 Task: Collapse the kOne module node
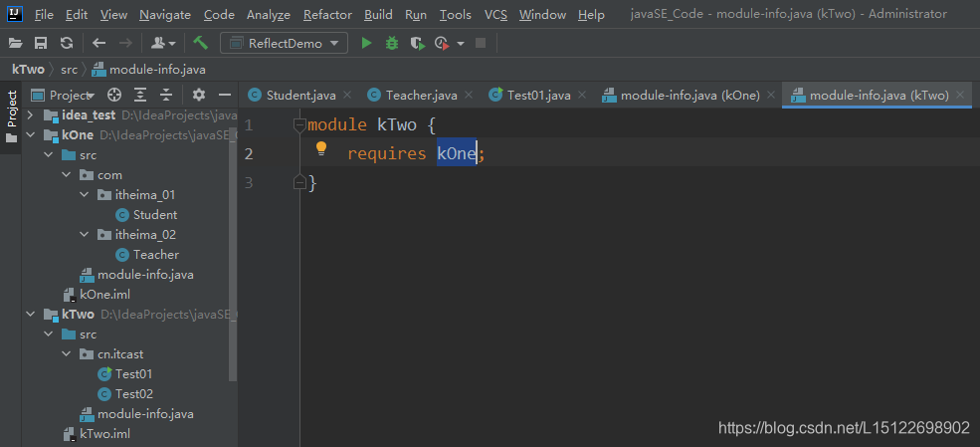(x=30, y=135)
